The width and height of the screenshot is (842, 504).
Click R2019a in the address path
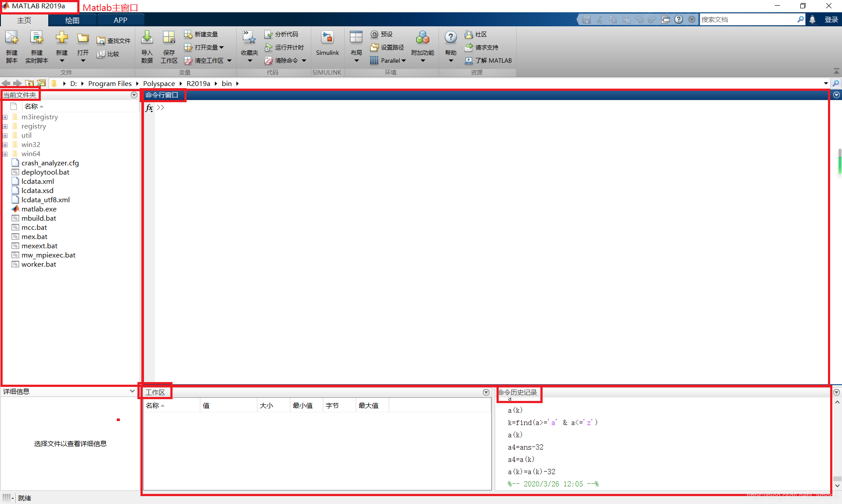198,83
